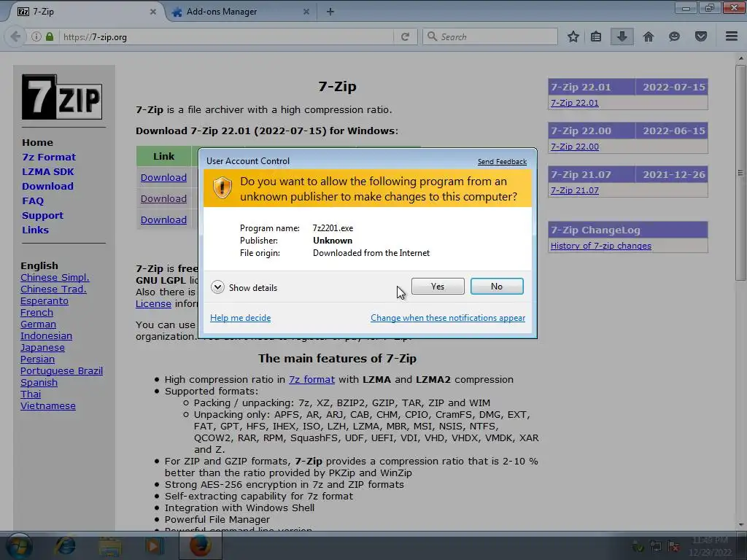Screen dimensions: 747x560
Task: Switch language to Spanish
Action: tap(39, 382)
